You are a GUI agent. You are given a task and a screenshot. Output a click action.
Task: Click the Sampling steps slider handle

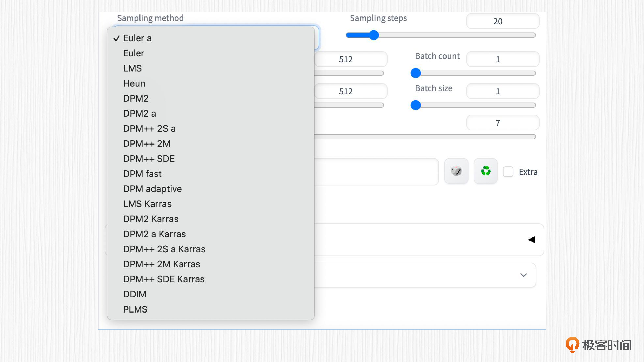(x=374, y=35)
